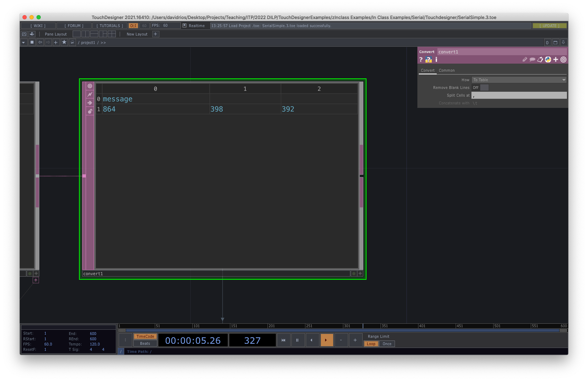Click the comment speech bubble icon
Viewport: 588px width, 381px height.
pyautogui.click(x=533, y=60)
